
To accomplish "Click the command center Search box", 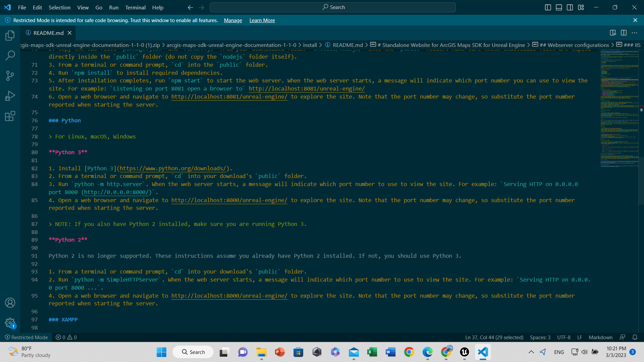I will tap(333, 7).
